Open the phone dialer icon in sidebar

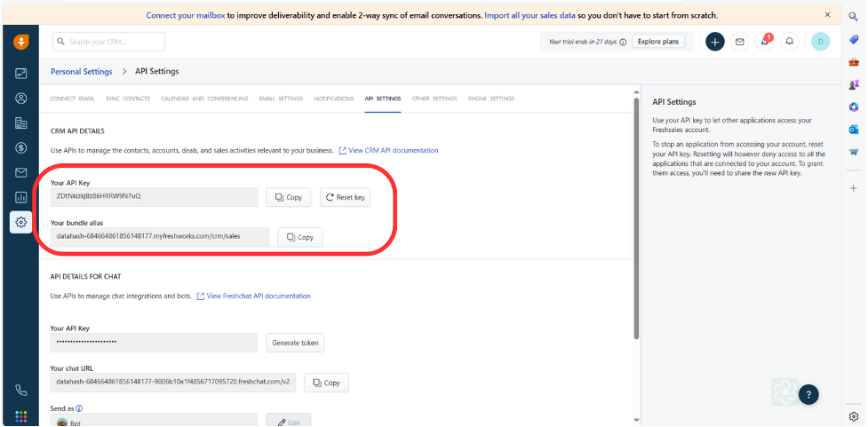[x=21, y=391]
